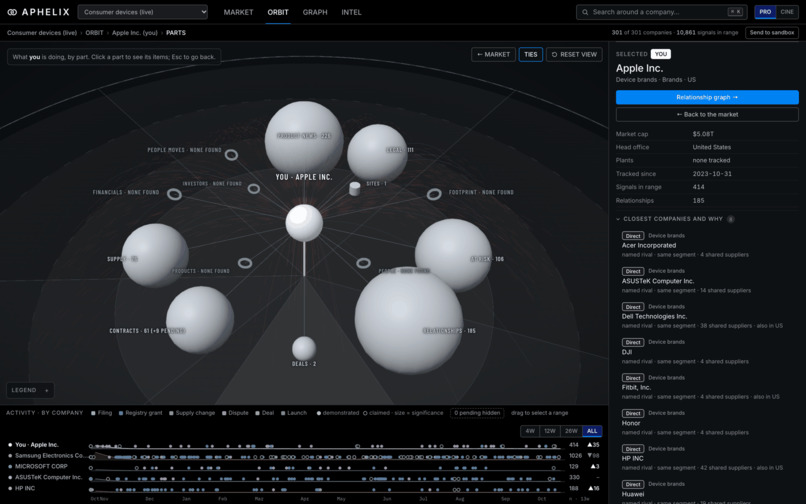This screenshot has height=504, width=806.
Task: Click the ← MARKET button
Action: pos(493,55)
